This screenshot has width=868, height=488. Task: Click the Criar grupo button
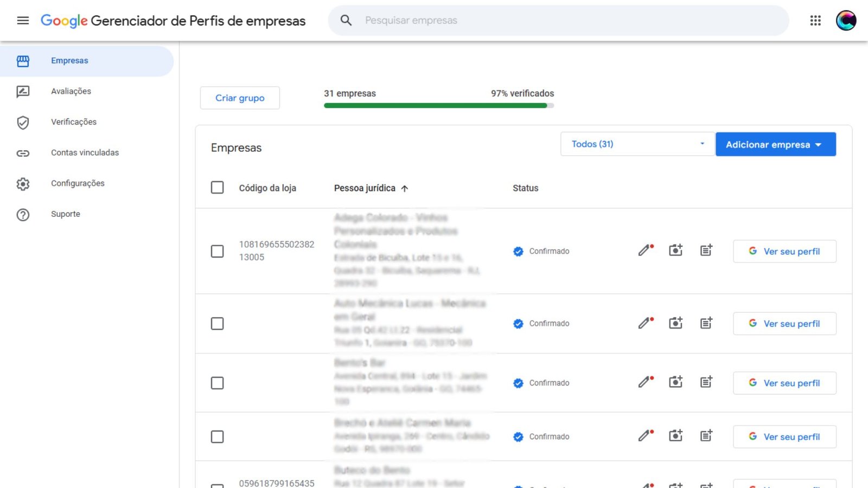pyautogui.click(x=240, y=98)
